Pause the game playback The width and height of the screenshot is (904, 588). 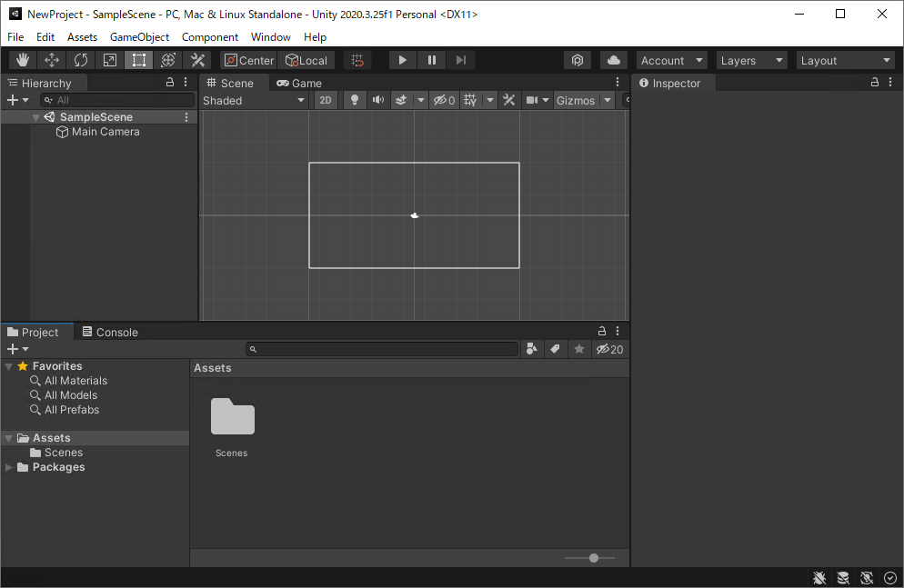coord(432,60)
